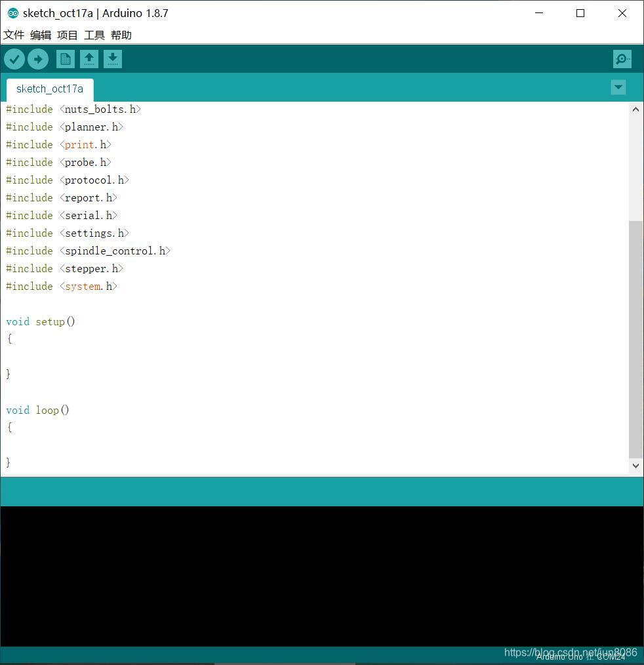Click the Arduino Uno COM24 status text
This screenshot has height=665, width=644.
(x=580, y=657)
